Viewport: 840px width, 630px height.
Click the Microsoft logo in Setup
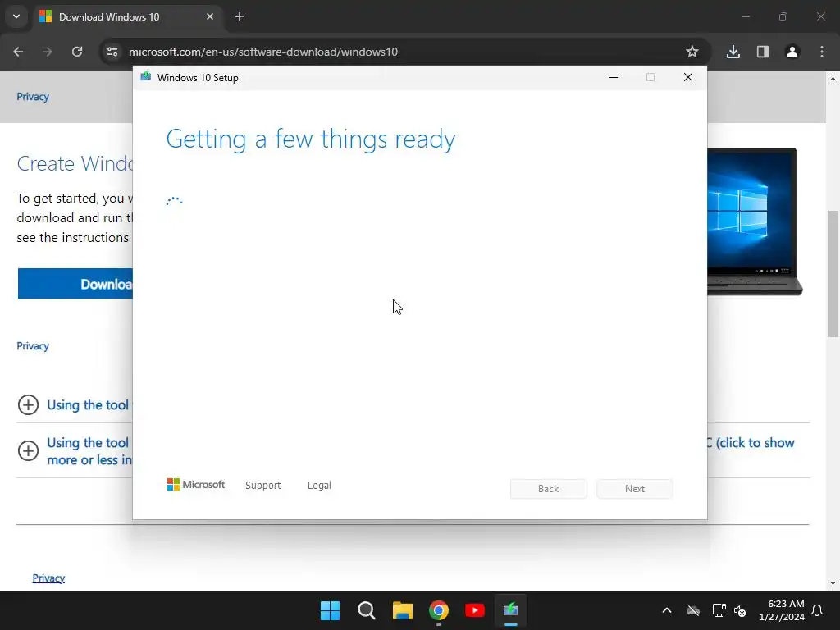196,485
